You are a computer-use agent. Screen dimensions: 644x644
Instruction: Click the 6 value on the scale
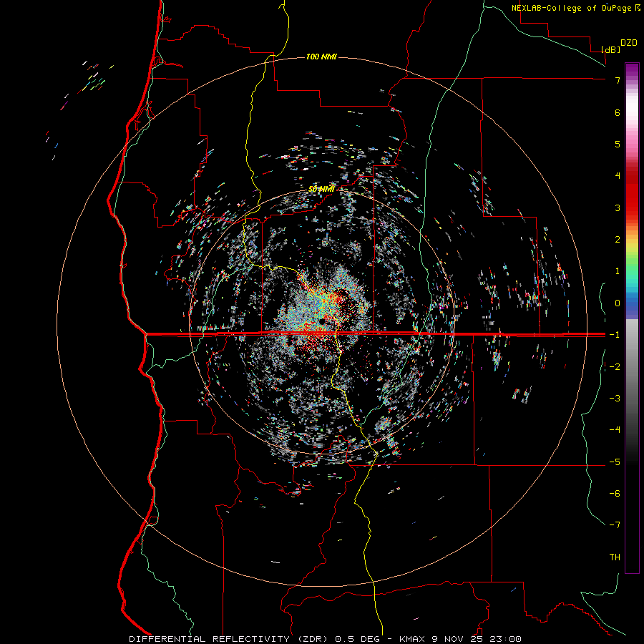(x=618, y=112)
